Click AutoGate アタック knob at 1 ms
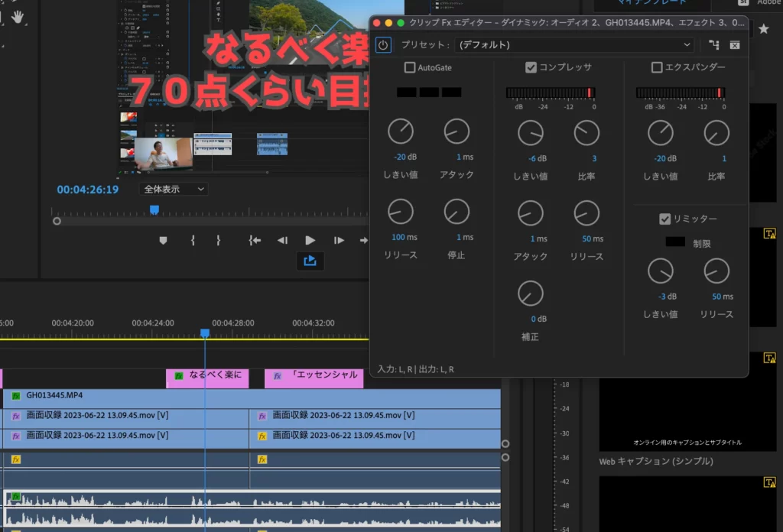Image resolution: width=783 pixels, height=532 pixels. click(x=456, y=131)
